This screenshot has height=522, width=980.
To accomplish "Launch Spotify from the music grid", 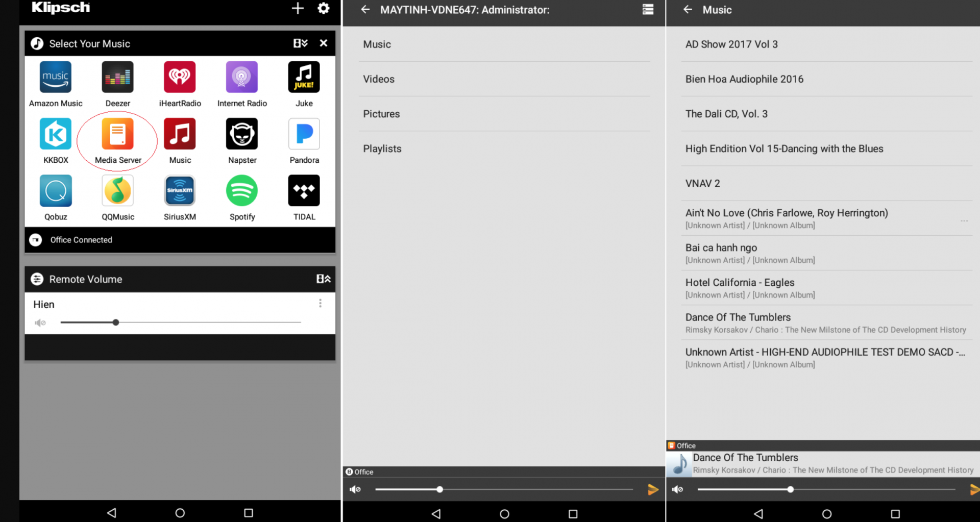I will click(242, 191).
